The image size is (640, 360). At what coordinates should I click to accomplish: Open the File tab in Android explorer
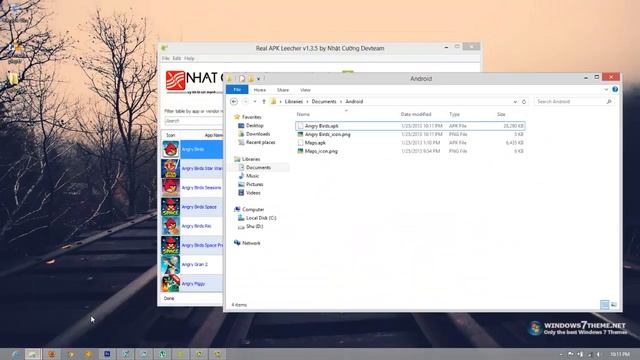tap(237, 89)
